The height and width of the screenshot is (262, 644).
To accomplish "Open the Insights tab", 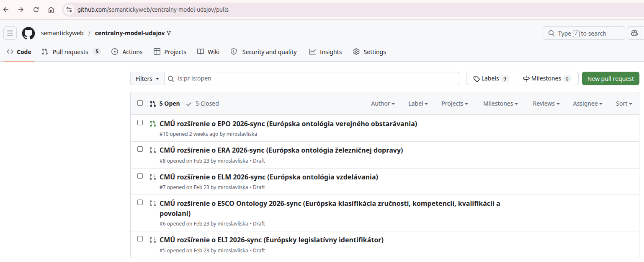I will [x=325, y=52].
